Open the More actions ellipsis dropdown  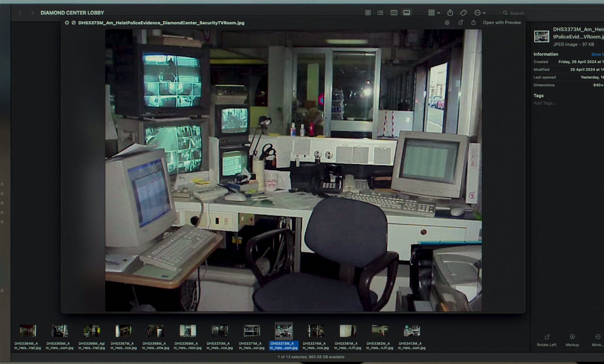tap(479, 13)
